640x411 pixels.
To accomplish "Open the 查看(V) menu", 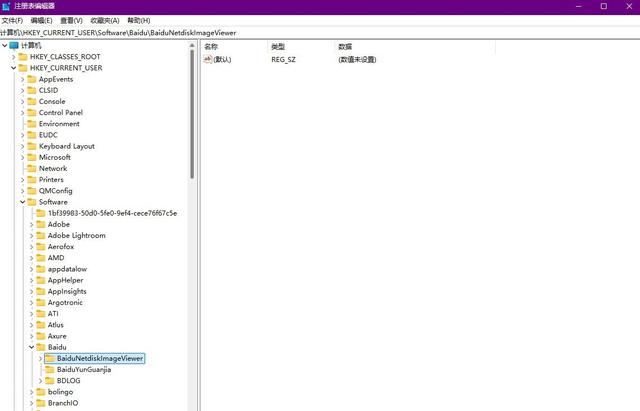I will (71, 20).
